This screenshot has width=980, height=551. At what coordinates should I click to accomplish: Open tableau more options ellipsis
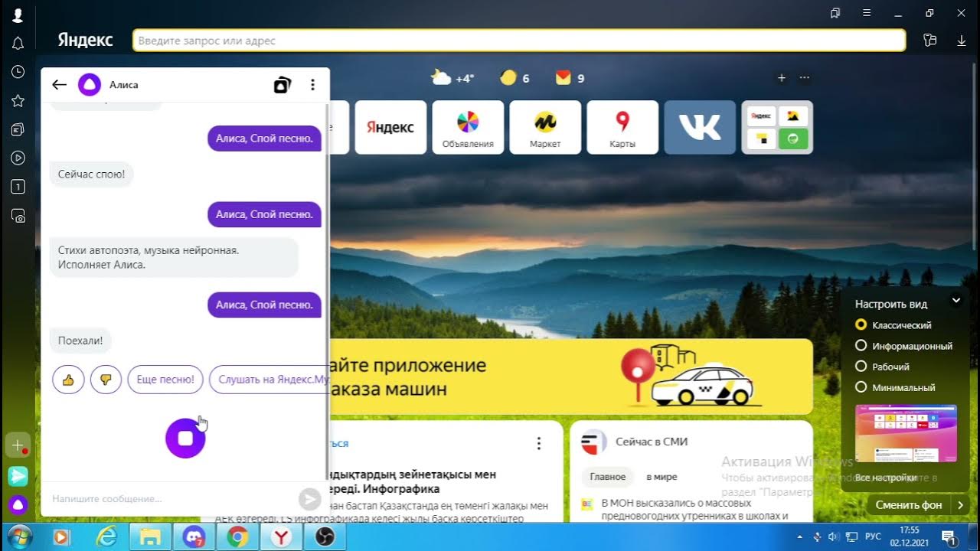click(804, 77)
